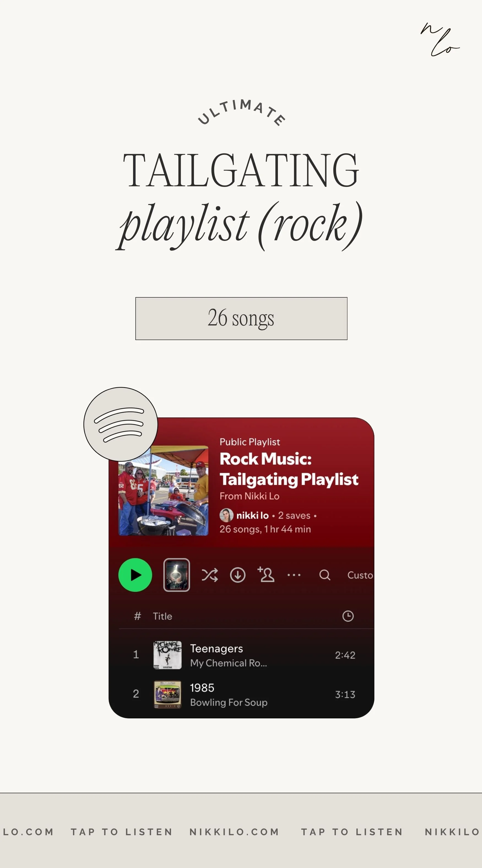Screen dimensions: 482x868
Task: Open the three-dot more options menu
Action: pos(294,575)
